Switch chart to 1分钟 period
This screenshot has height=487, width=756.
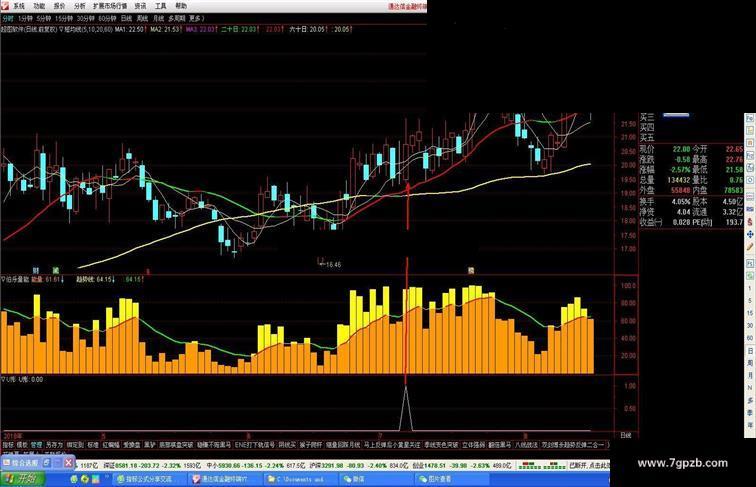tap(25, 18)
